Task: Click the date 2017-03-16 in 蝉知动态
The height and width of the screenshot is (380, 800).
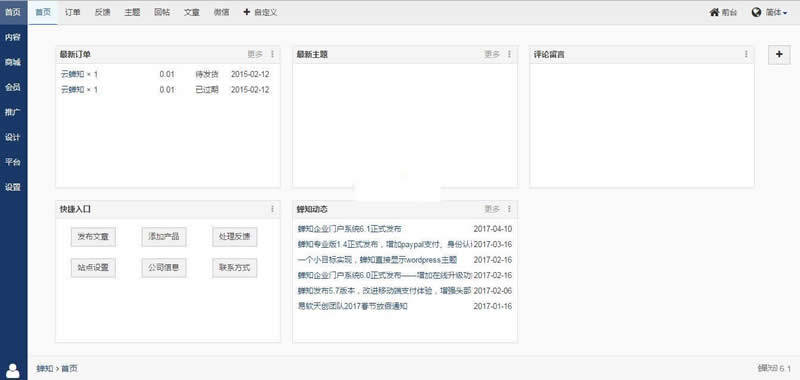Action: coord(493,244)
